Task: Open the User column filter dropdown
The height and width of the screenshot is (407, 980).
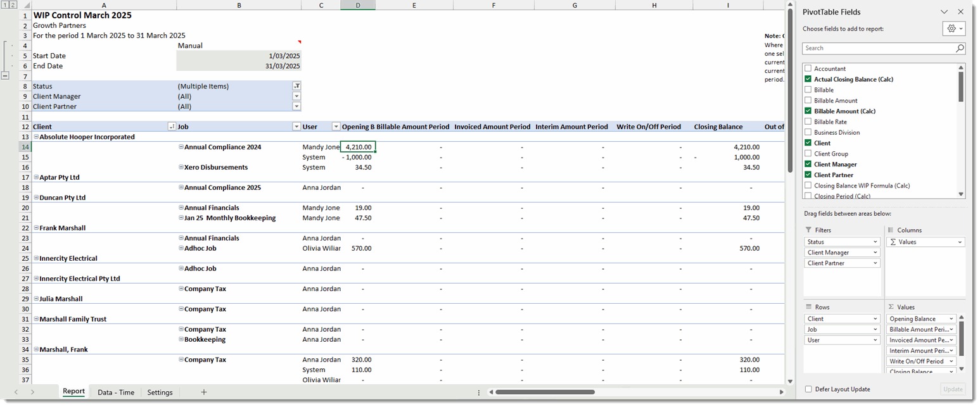Action: point(336,127)
